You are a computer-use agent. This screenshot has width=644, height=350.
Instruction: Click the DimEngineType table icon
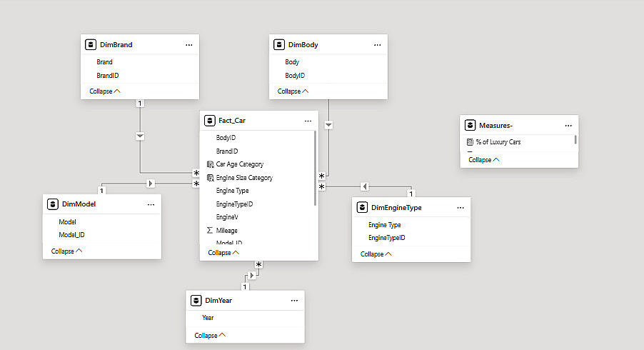tap(362, 207)
